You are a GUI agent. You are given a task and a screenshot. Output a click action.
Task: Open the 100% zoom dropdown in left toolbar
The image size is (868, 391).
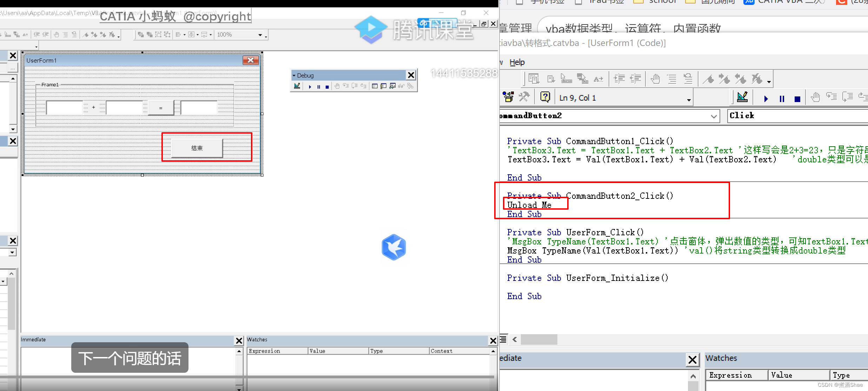[260, 35]
